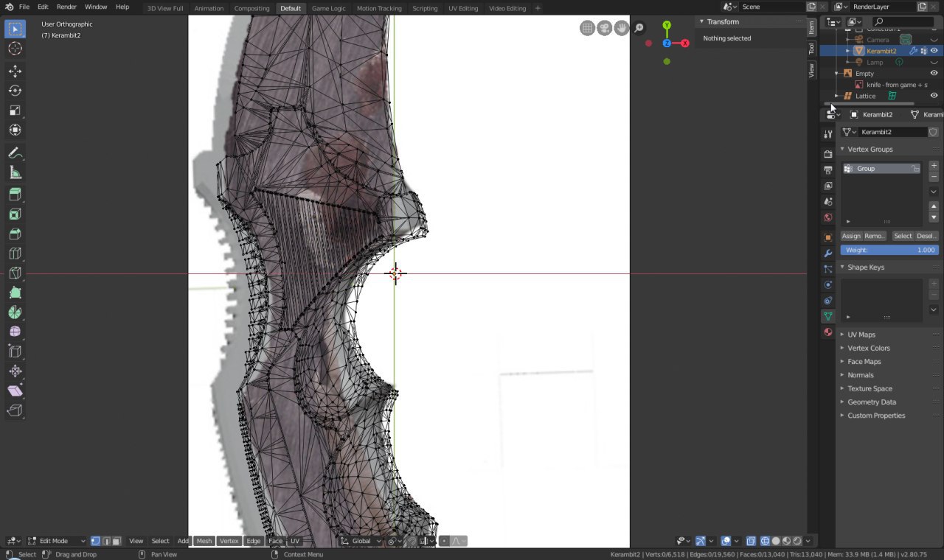Click the Select vertex group button
The height and width of the screenshot is (560, 944).
[903, 236]
